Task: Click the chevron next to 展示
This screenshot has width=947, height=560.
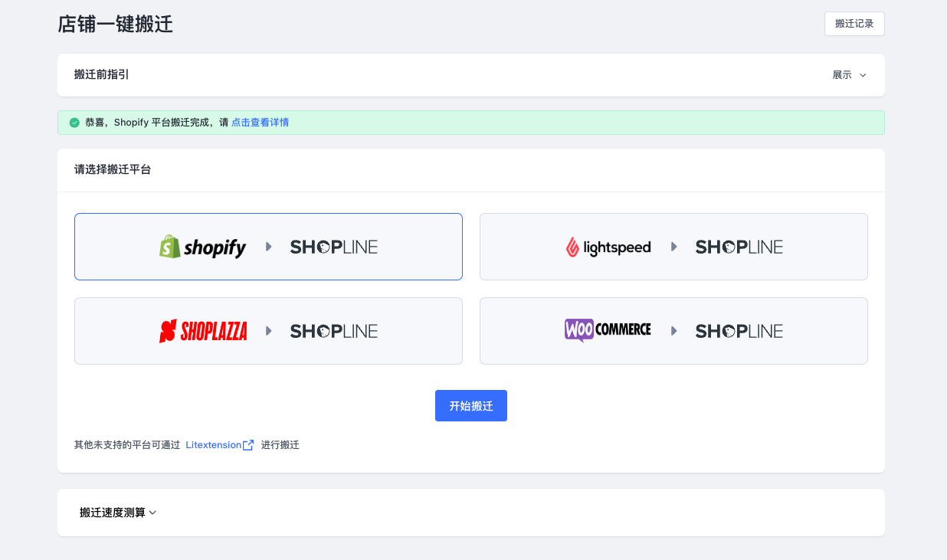Action: (863, 75)
